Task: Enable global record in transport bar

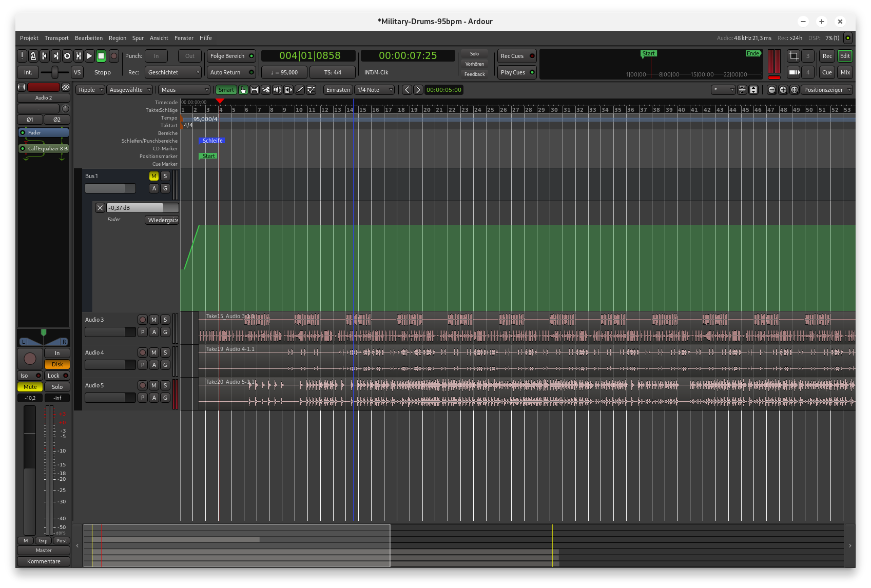Action: [x=114, y=56]
